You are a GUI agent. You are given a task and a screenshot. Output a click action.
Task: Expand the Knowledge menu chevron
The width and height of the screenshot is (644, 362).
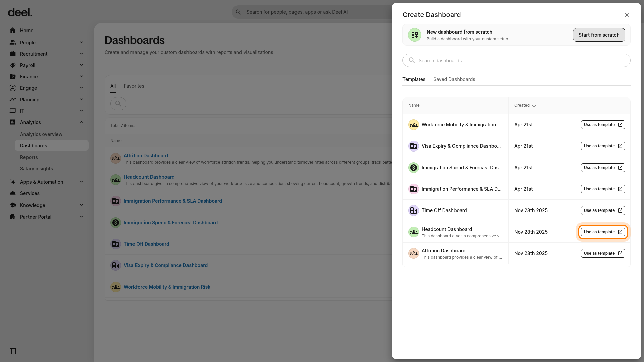click(82, 205)
